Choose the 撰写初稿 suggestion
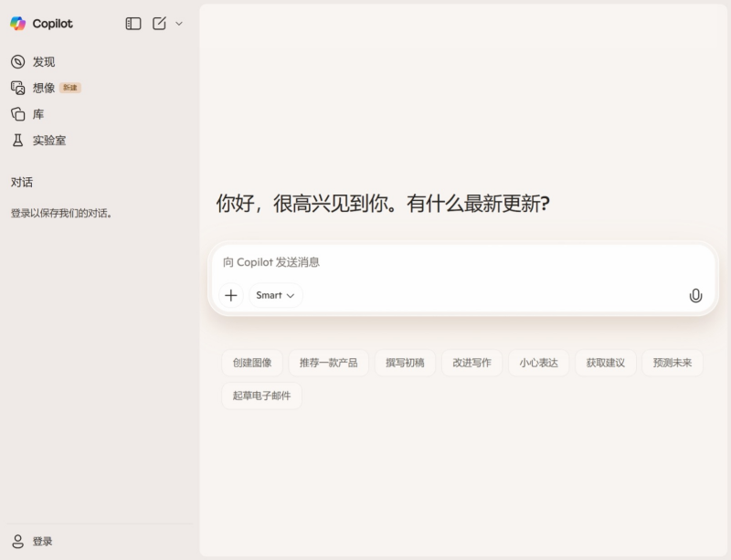 (x=405, y=363)
